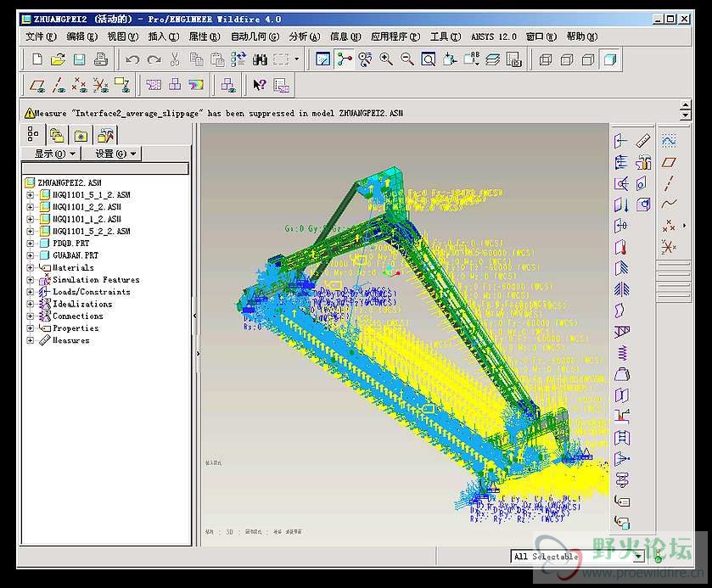This screenshot has height=588, width=712.
Task: Collapse the navigator panel sash arrow
Action: pyautogui.click(x=195, y=316)
